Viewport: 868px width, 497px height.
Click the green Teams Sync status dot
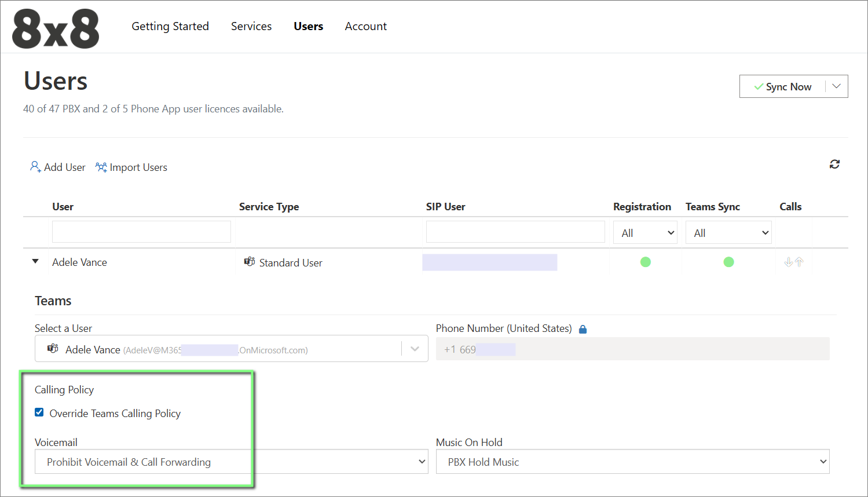point(728,262)
